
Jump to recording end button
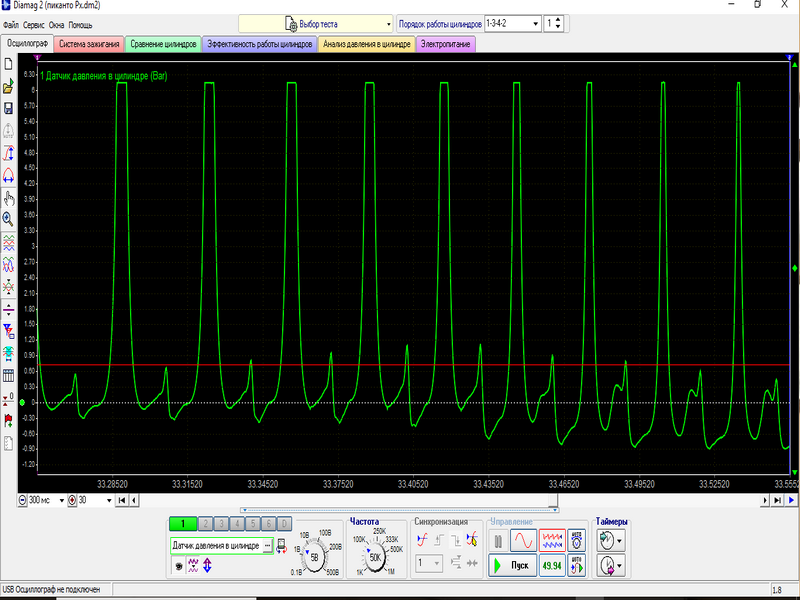[777, 501]
